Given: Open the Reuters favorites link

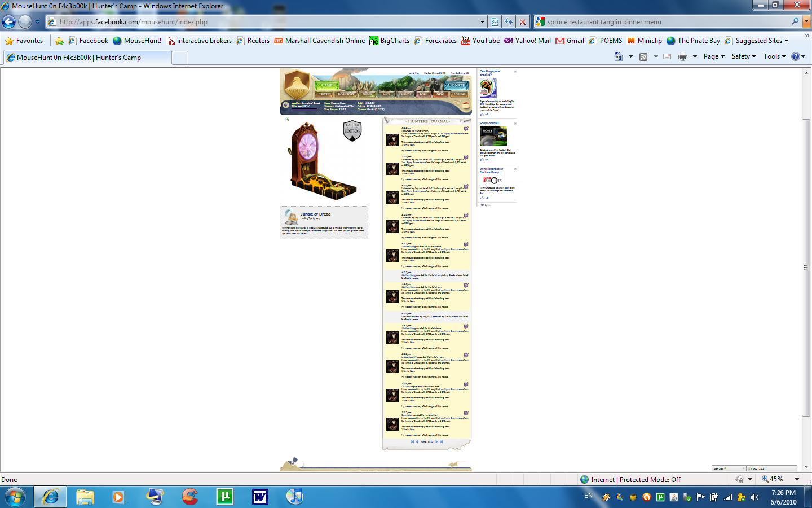Looking at the screenshot, I should pyautogui.click(x=253, y=41).
